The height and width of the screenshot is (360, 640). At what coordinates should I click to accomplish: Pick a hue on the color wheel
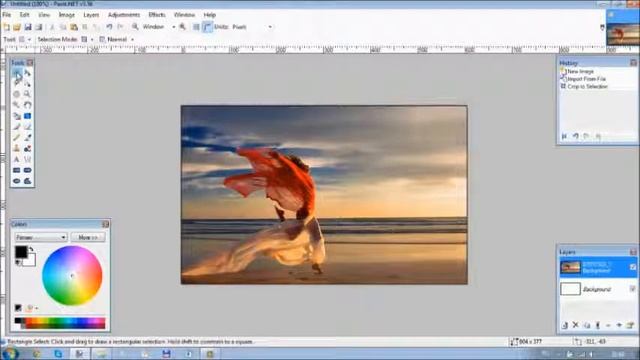(x=72, y=276)
